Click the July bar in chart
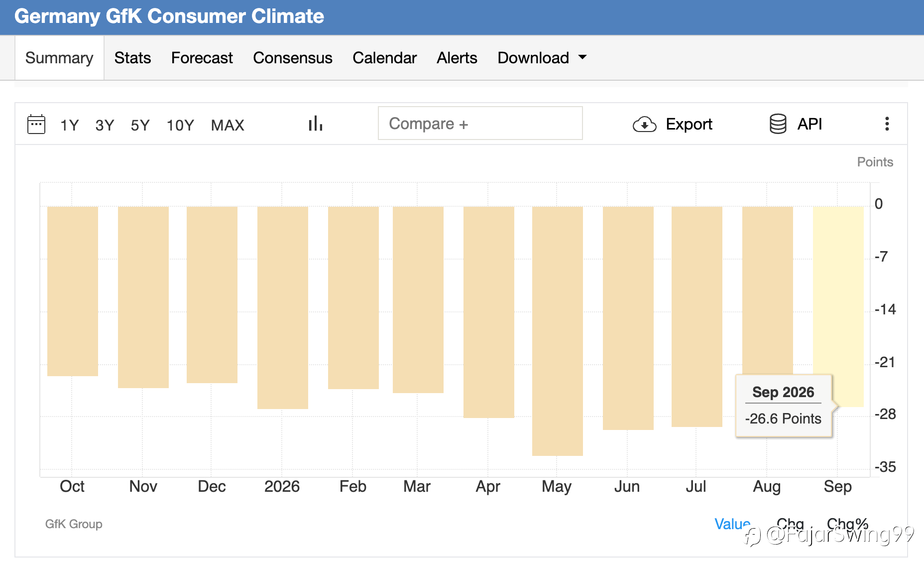The width and height of the screenshot is (924, 566). tap(697, 317)
